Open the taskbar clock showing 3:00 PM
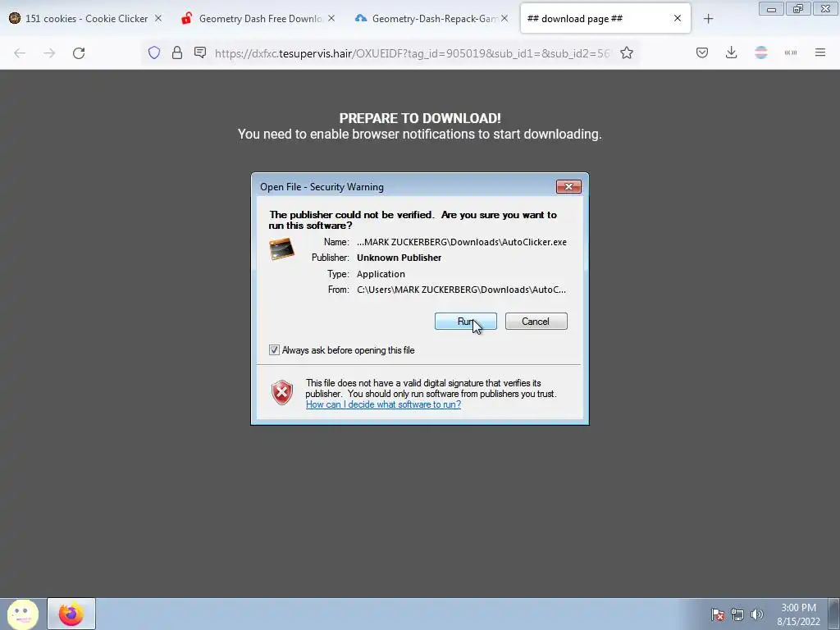 pyautogui.click(x=798, y=614)
